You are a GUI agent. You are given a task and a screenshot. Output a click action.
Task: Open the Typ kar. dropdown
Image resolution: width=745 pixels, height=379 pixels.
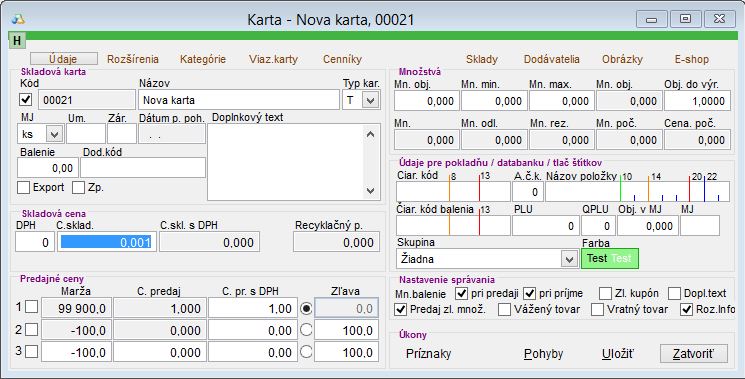tap(371, 100)
